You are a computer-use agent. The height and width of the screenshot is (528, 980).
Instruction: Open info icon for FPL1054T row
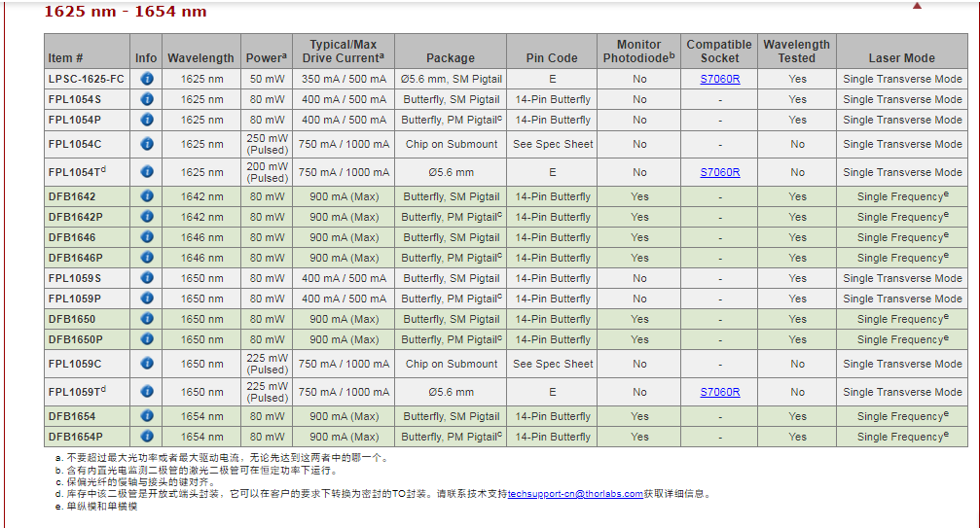(x=146, y=172)
